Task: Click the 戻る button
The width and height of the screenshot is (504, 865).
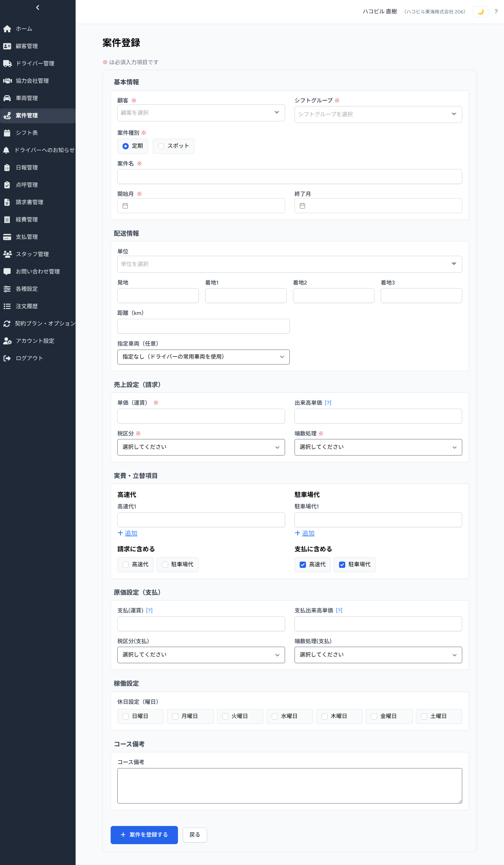Action: coord(195,835)
